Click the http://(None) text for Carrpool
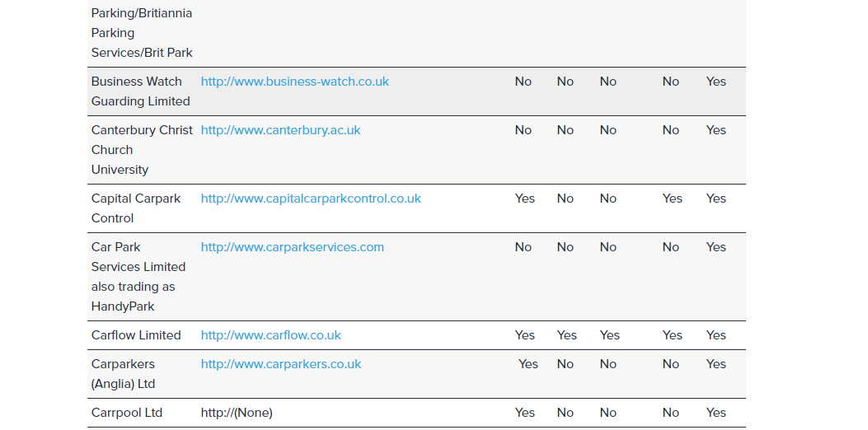This screenshot has height=430, width=868. [x=237, y=413]
